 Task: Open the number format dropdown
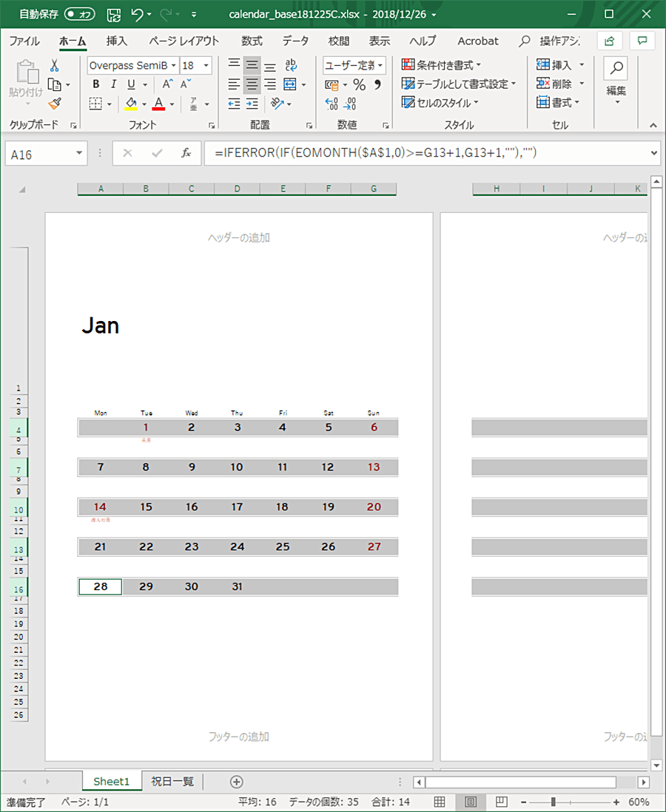point(380,65)
